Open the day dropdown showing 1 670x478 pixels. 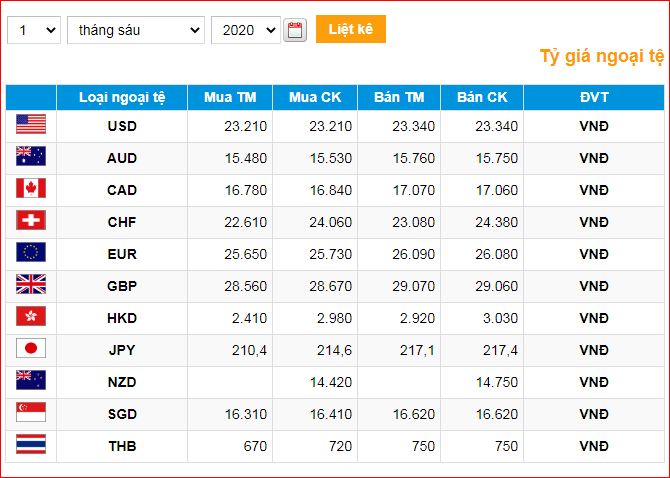pos(34,30)
